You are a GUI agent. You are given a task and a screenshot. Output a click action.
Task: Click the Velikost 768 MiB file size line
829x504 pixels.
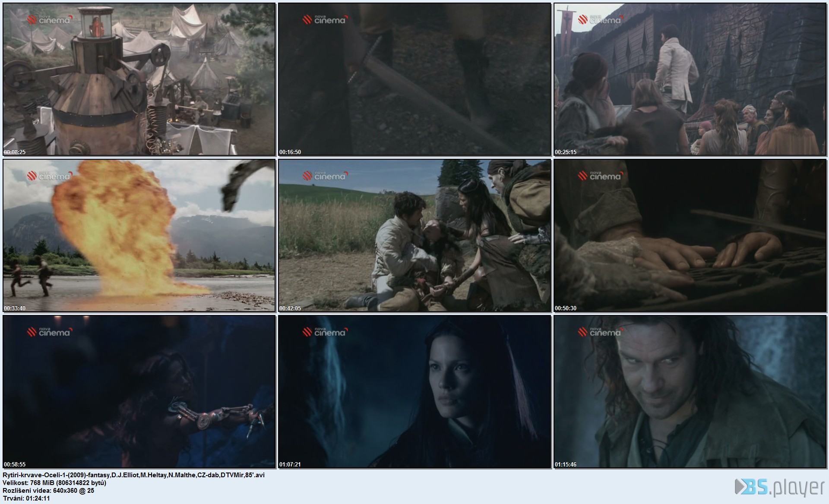pyautogui.click(x=54, y=482)
